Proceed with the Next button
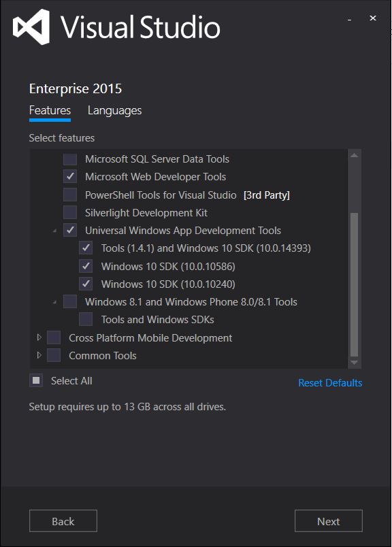 pyautogui.click(x=329, y=521)
